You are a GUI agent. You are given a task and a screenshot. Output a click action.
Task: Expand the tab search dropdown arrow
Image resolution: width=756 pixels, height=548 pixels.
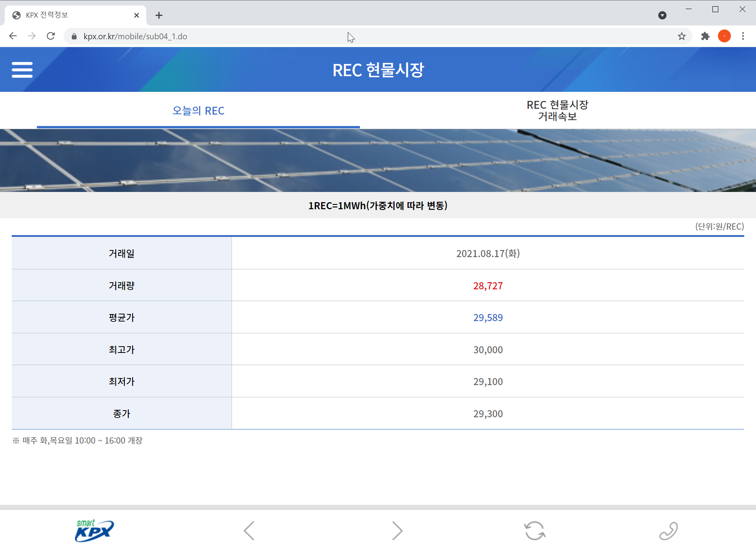(662, 15)
